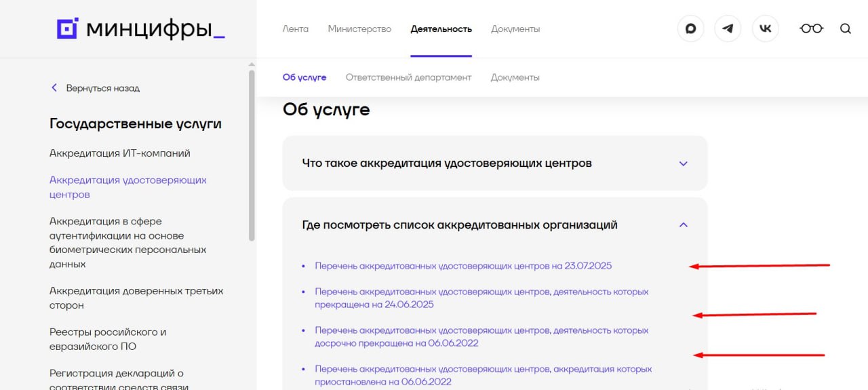The image size is (868, 390).
Task: Go back via Вернуться назад
Action: click(x=102, y=88)
